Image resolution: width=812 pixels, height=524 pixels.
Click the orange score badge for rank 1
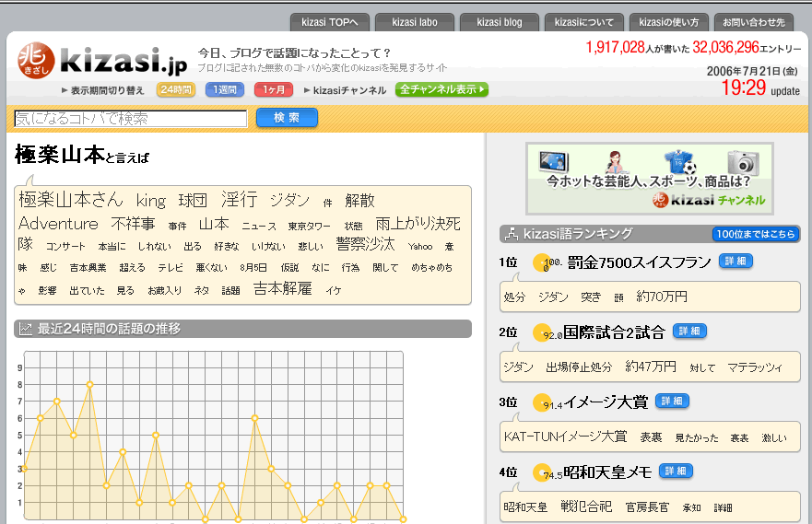tap(544, 263)
